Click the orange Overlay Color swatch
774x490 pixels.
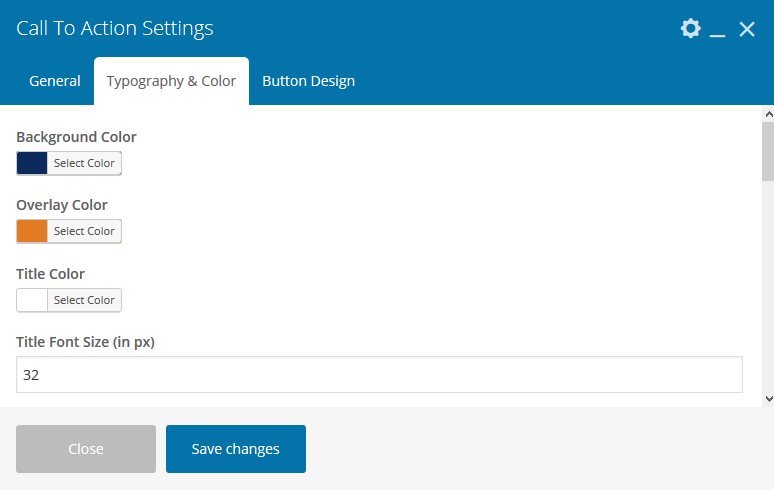[32, 231]
